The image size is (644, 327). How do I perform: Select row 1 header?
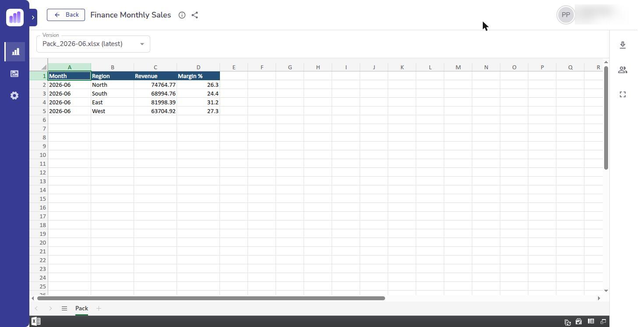pos(39,76)
